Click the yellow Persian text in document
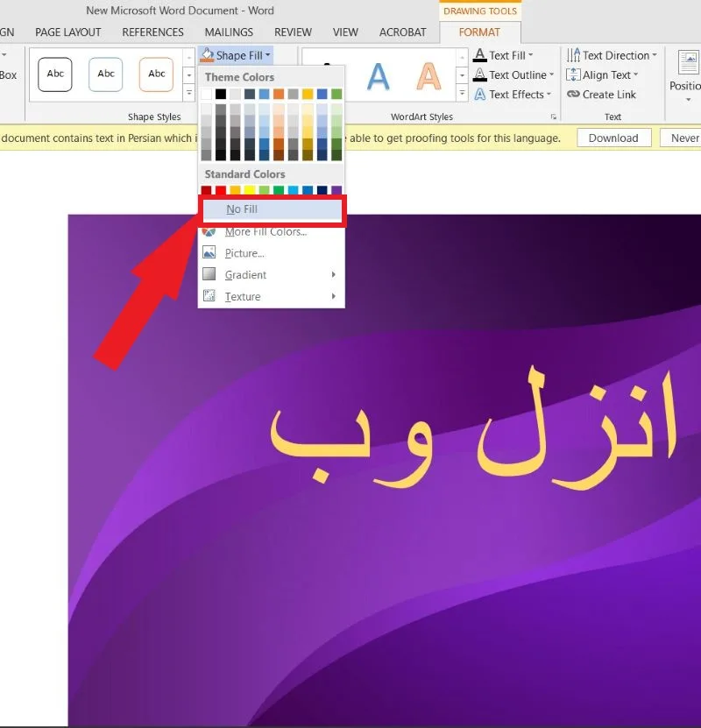This screenshot has width=701, height=728. tap(472, 428)
